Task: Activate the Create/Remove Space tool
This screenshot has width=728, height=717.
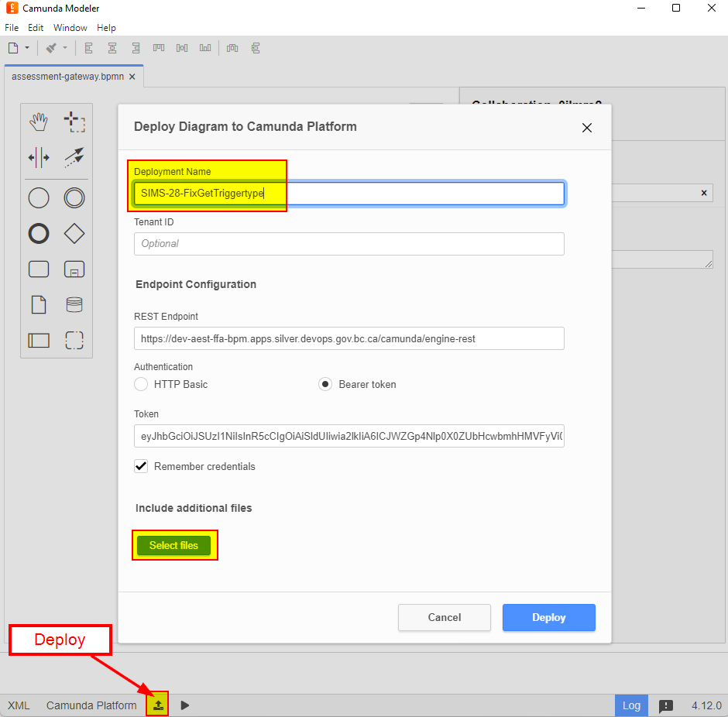Action: click(39, 158)
